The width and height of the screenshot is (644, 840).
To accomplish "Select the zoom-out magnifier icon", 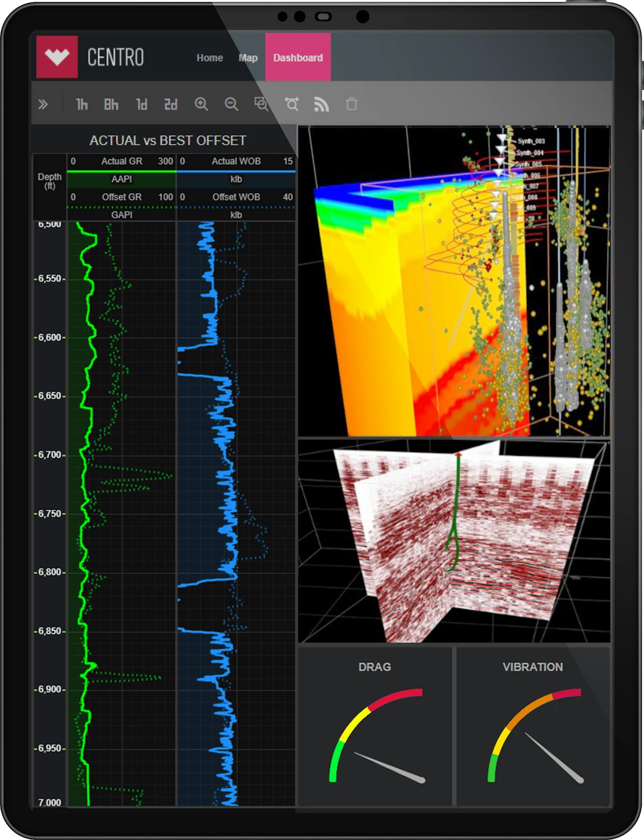I will 231,105.
